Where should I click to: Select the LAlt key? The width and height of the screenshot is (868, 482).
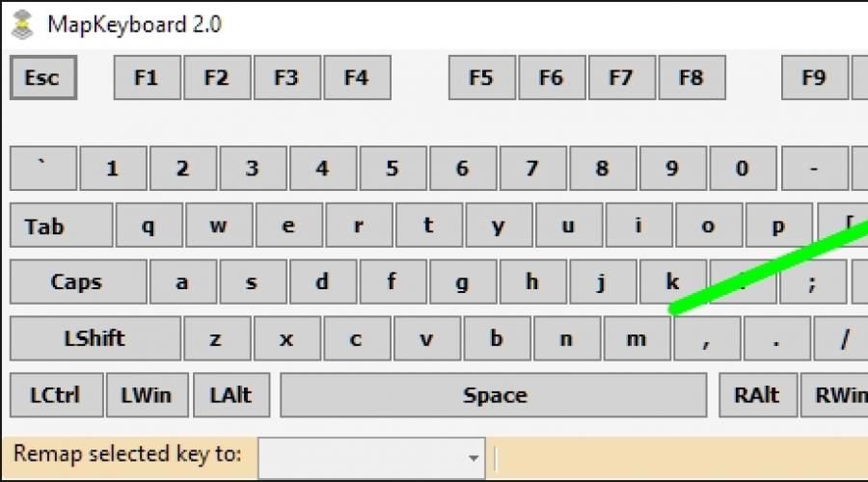(x=231, y=395)
